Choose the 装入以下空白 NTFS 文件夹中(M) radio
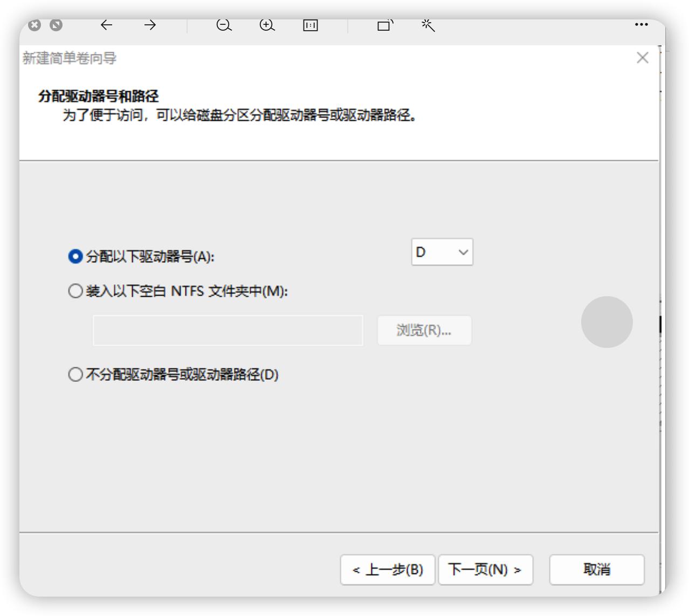 click(x=75, y=291)
